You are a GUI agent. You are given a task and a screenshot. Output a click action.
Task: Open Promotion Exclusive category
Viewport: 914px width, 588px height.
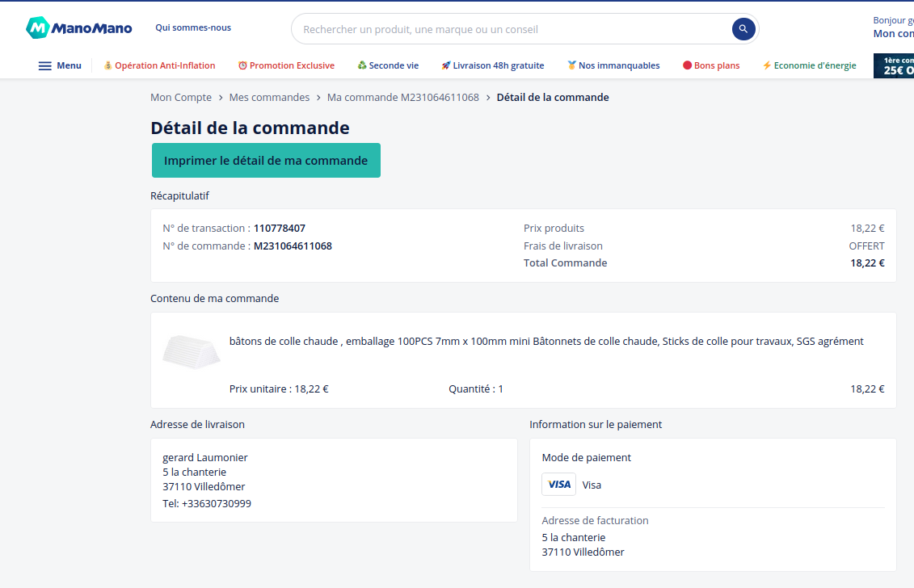click(x=286, y=65)
